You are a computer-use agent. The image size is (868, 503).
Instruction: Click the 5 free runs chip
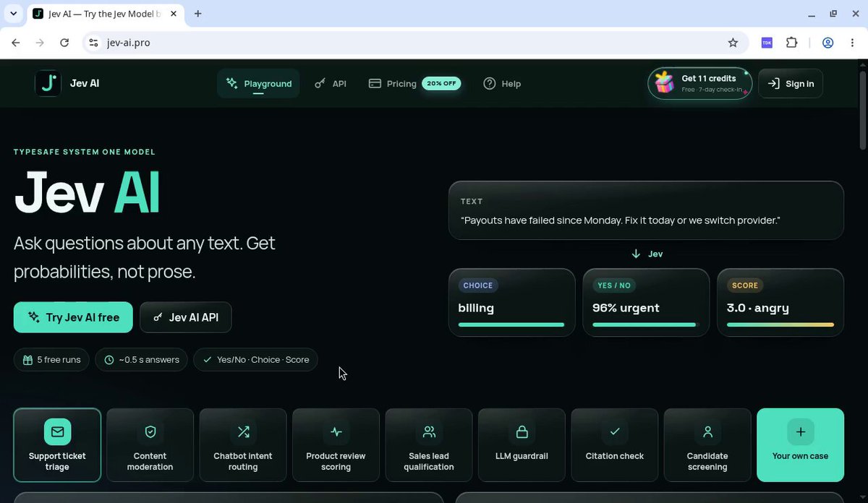click(x=51, y=359)
